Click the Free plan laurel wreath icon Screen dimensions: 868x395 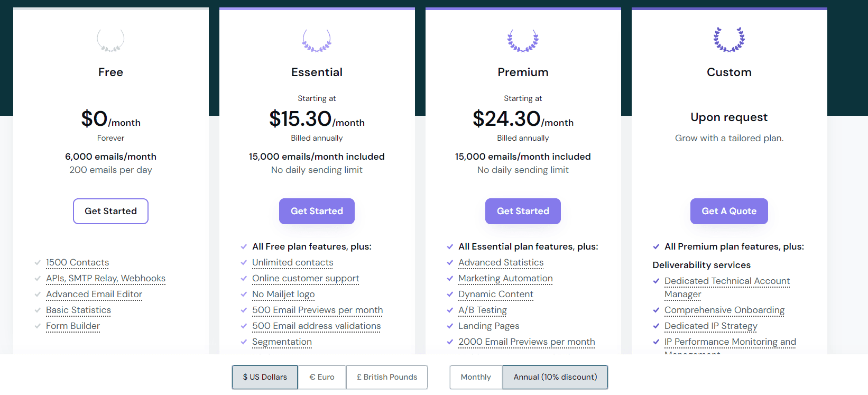tap(110, 40)
